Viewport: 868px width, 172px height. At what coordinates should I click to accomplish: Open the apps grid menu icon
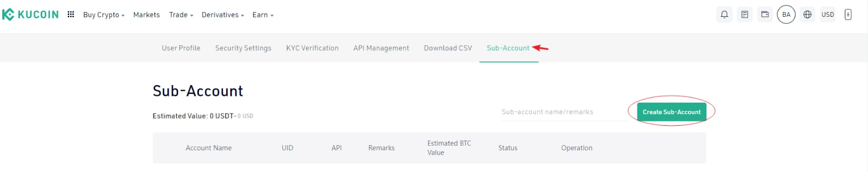[x=71, y=14]
